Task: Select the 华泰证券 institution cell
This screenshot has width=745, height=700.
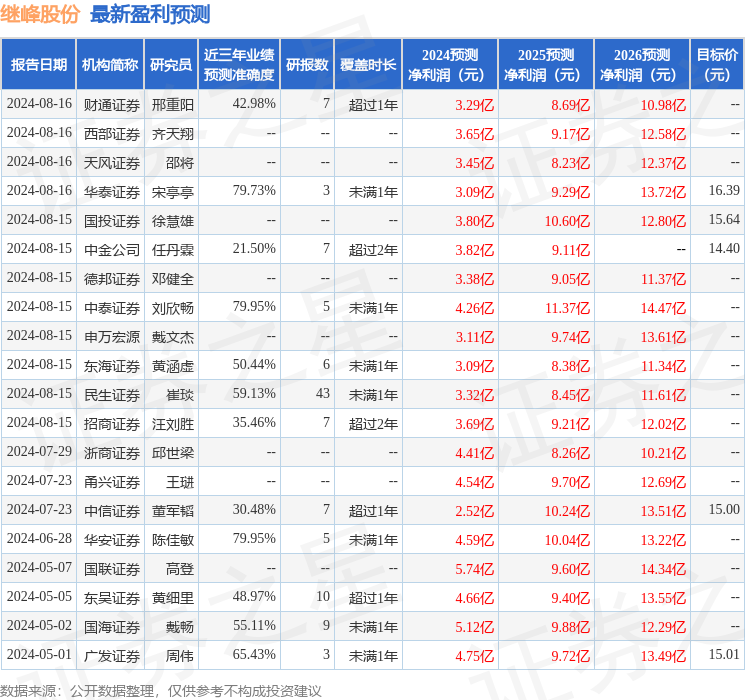Action: (x=112, y=192)
